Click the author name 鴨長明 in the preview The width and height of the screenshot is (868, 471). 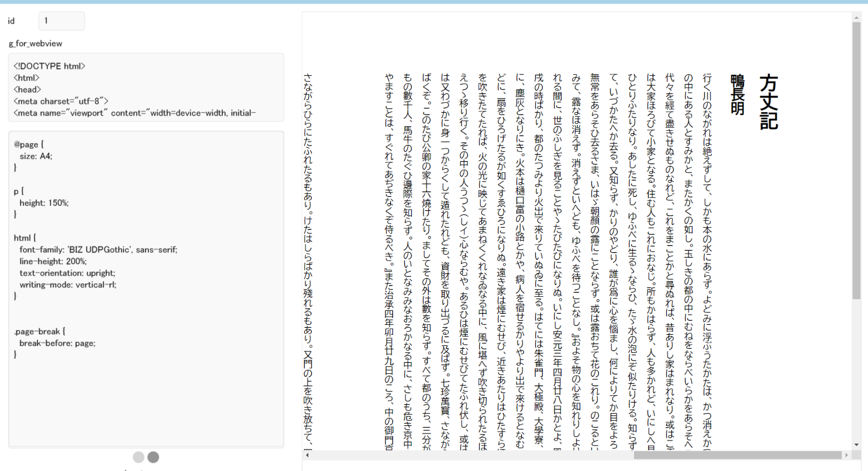coord(737,95)
